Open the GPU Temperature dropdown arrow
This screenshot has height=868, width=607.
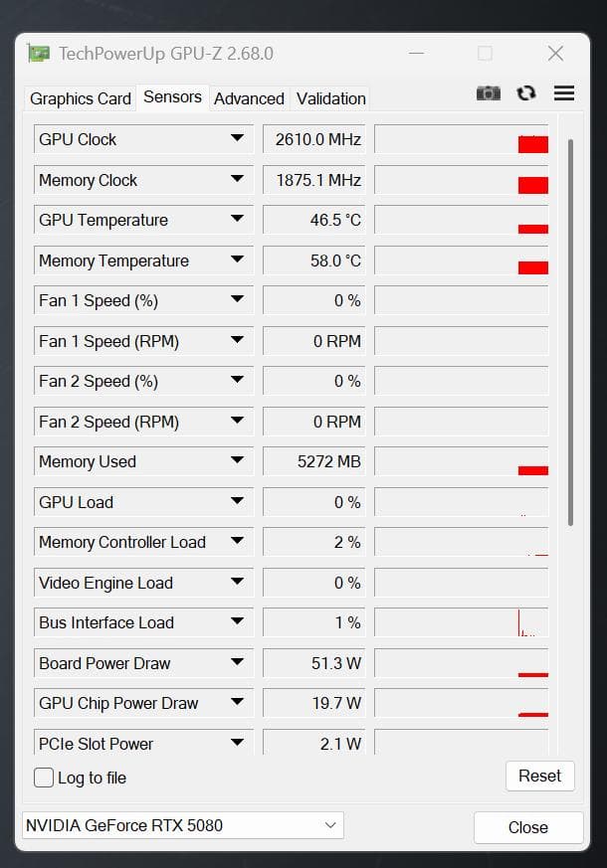click(237, 220)
